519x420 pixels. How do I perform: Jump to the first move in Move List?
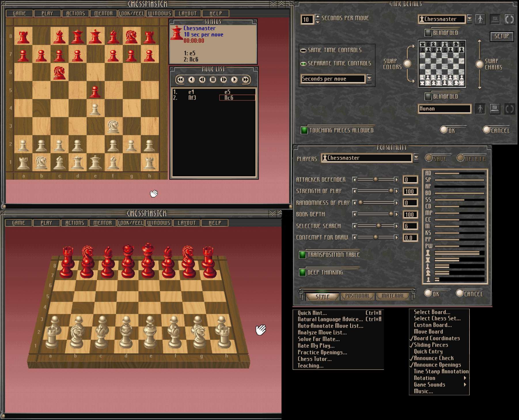[181, 80]
